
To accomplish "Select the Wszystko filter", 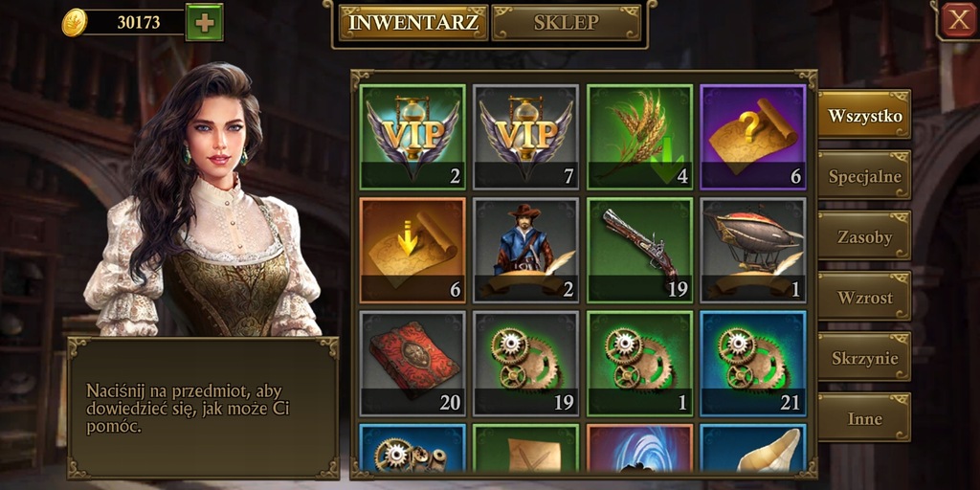I will pyautogui.click(x=864, y=115).
